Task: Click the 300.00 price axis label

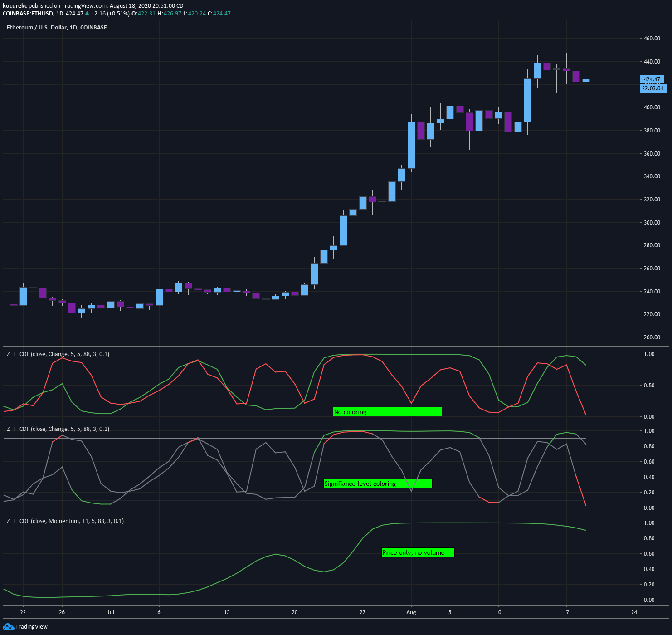Action: coord(652,223)
